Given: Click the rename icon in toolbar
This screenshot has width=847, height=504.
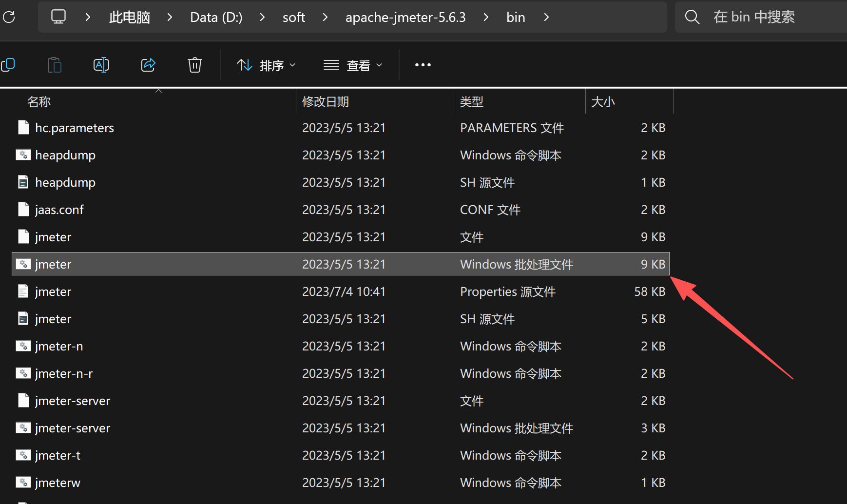Looking at the screenshot, I should (101, 65).
